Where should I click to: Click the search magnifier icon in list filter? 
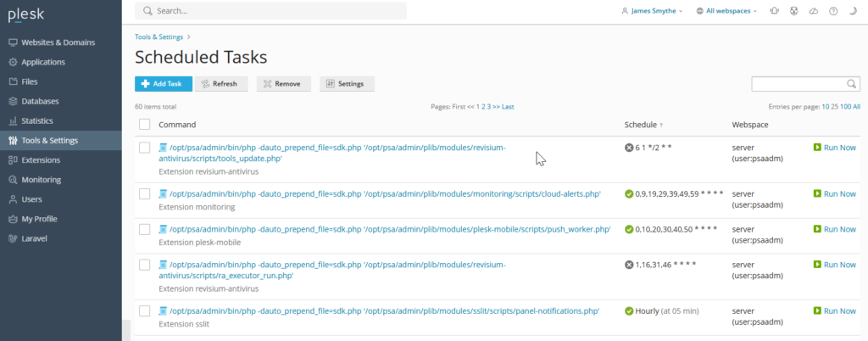tap(852, 84)
